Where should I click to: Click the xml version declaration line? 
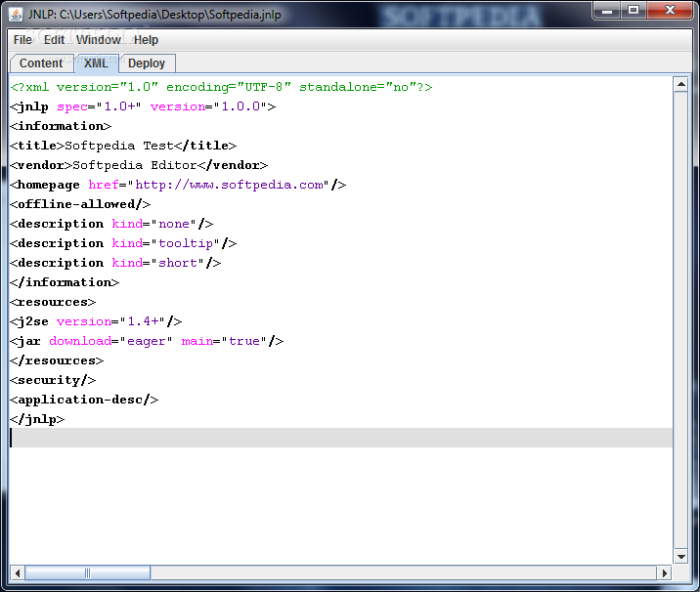[221, 87]
